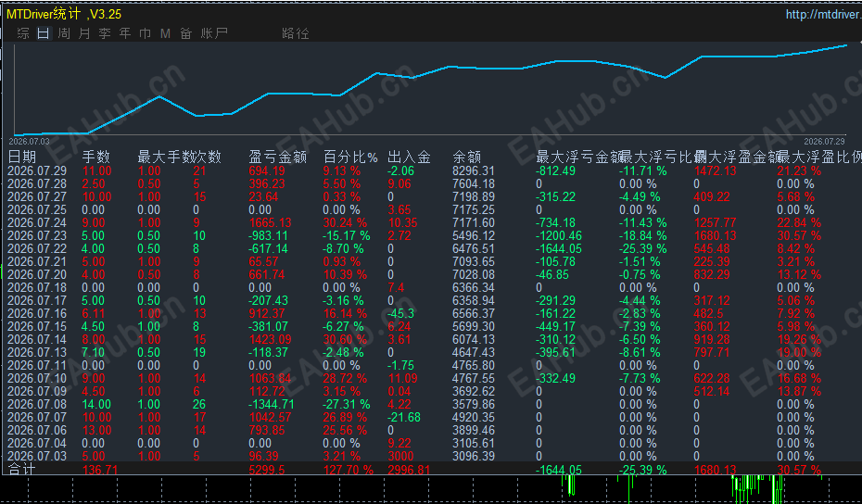Screen dimensions: 862x504
Task: Switch to the M tab
Action: click(166, 33)
